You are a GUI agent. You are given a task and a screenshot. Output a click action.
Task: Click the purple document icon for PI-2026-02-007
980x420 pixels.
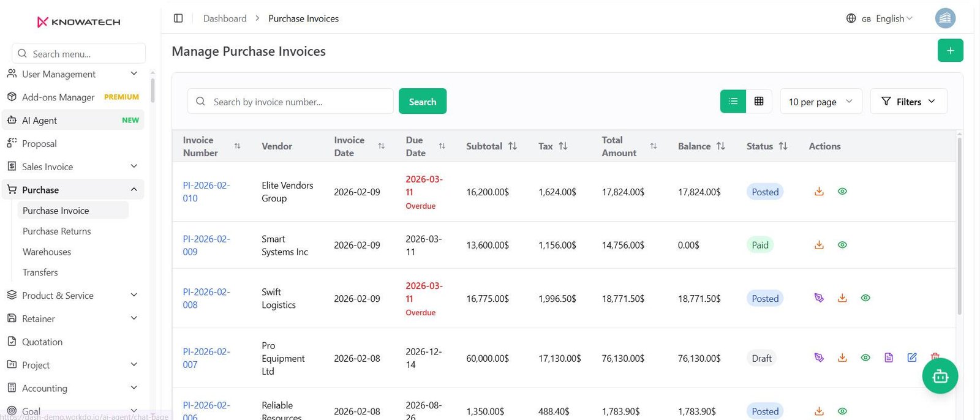889,358
